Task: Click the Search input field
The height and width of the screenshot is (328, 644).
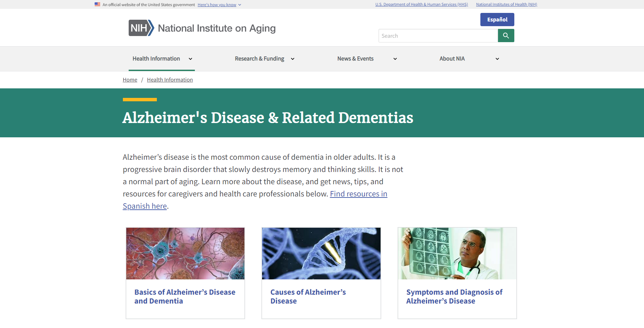Action: 438,36
